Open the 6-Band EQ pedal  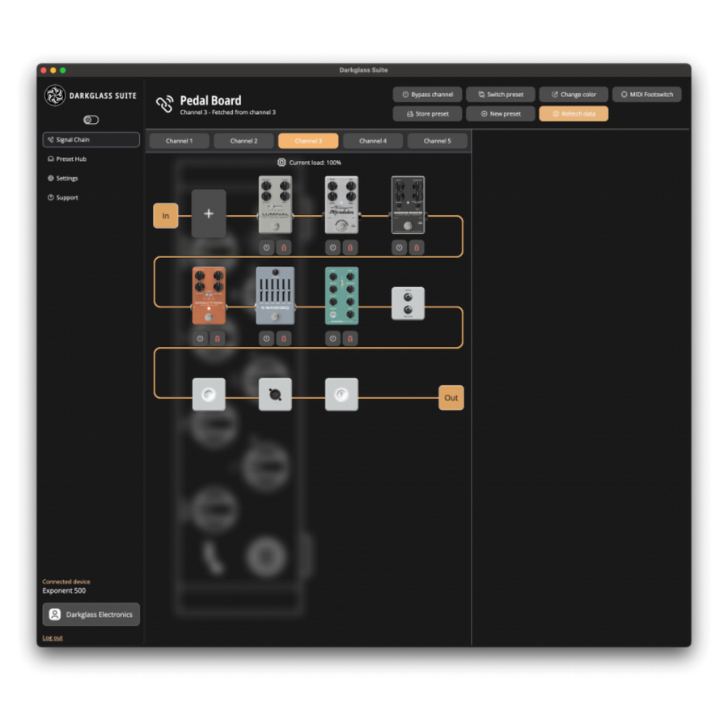(x=275, y=295)
